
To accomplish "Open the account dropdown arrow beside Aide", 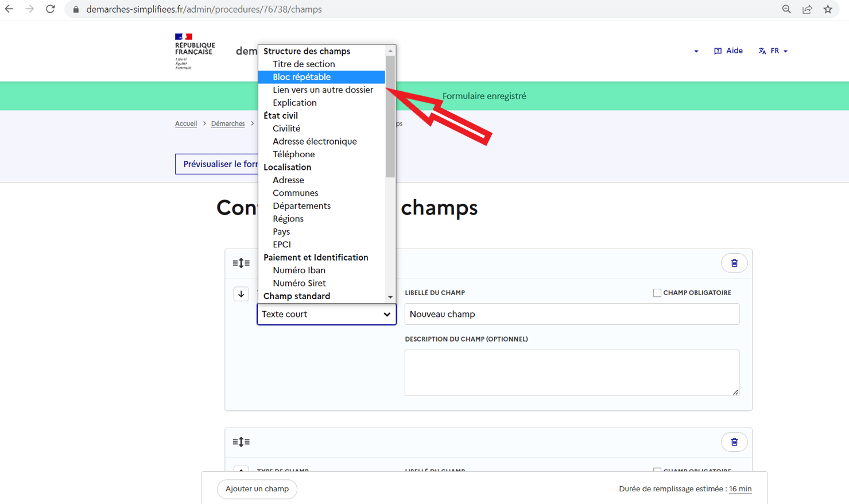I will click(x=696, y=51).
